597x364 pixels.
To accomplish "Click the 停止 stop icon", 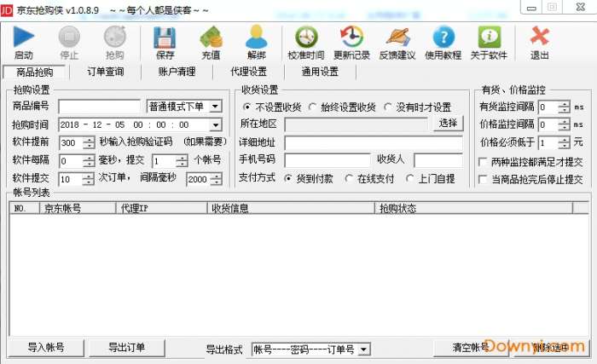I will coord(69,37).
